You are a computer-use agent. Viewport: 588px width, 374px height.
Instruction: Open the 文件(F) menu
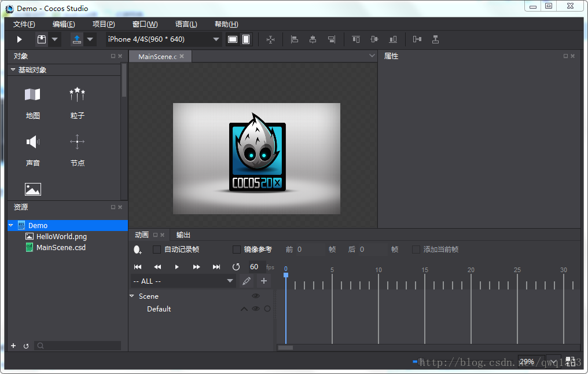(x=24, y=24)
